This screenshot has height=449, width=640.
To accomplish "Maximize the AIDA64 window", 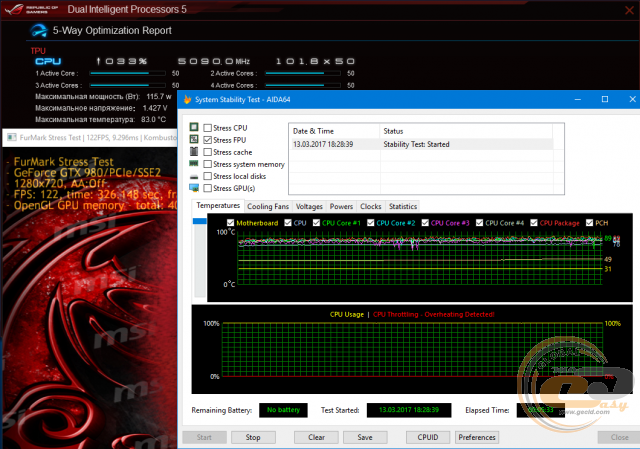I will click(605, 99).
